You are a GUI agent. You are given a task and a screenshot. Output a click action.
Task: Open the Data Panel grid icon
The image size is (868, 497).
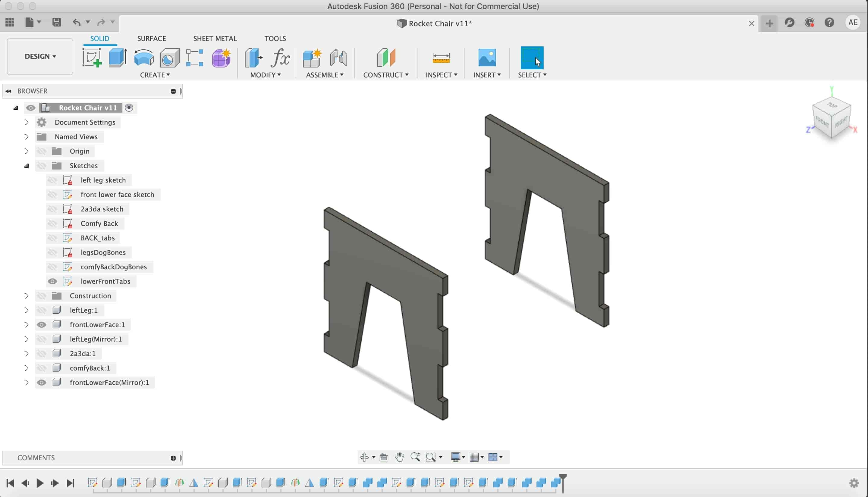tap(10, 23)
